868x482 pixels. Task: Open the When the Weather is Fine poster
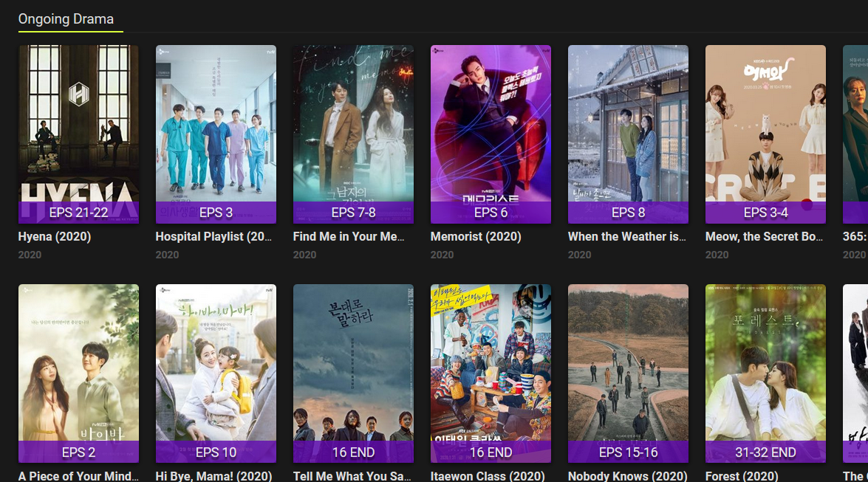(x=629, y=134)
